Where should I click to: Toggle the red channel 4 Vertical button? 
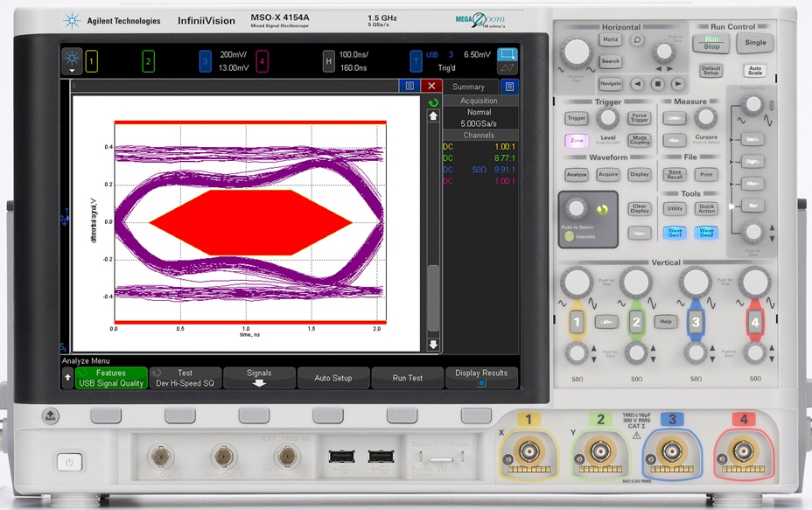[755, 323]
